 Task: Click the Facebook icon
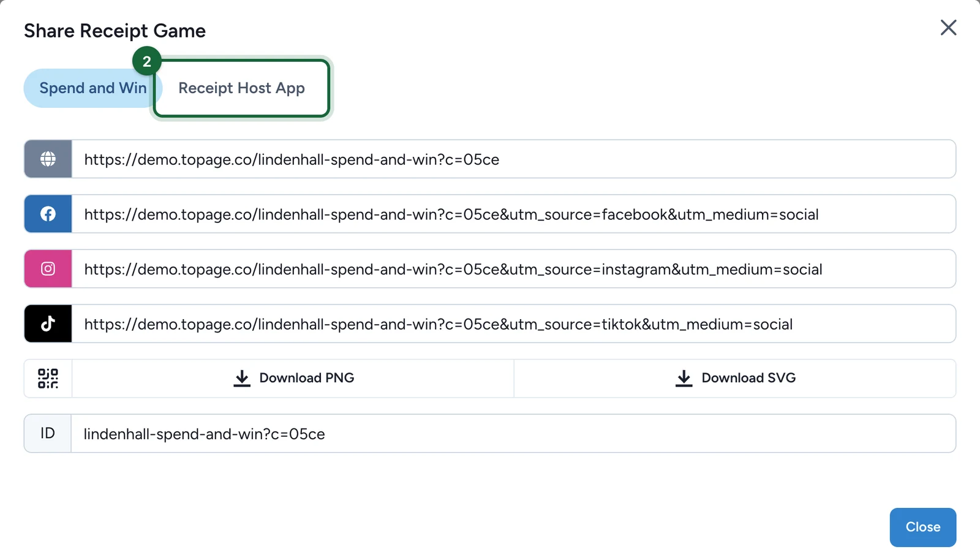[48, 214]
